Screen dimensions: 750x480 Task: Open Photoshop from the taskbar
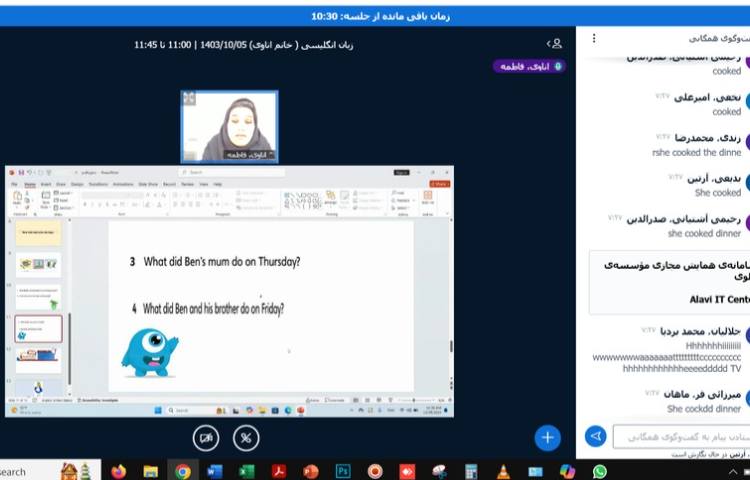pyautogui.click(x=343, y=471)
